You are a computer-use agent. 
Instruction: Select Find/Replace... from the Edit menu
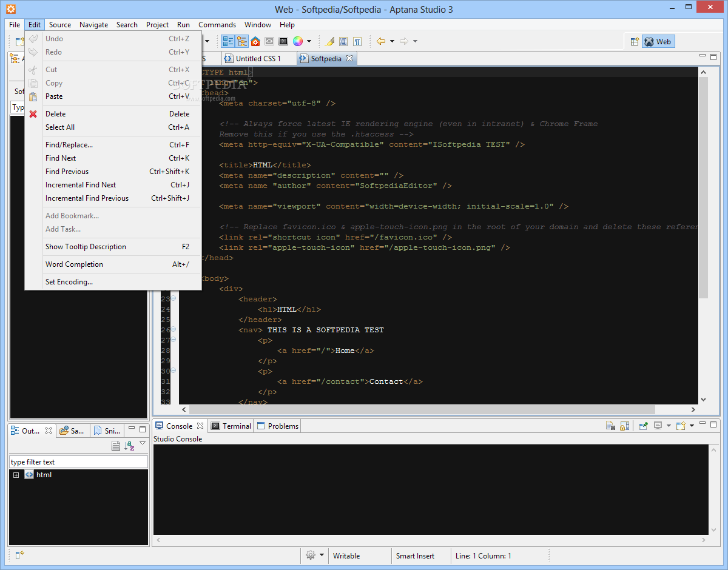pos(69,145)
